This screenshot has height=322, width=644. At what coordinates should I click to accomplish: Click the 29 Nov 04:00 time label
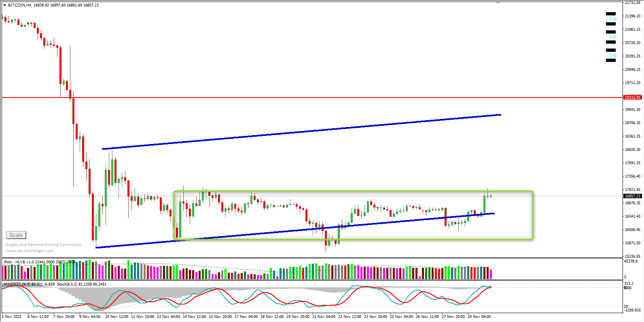pos(479,317)
